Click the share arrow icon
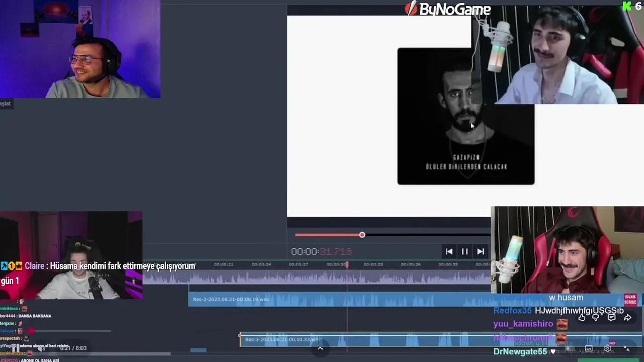The height and width of the screenshot is (362, 644). click(627, 317)
